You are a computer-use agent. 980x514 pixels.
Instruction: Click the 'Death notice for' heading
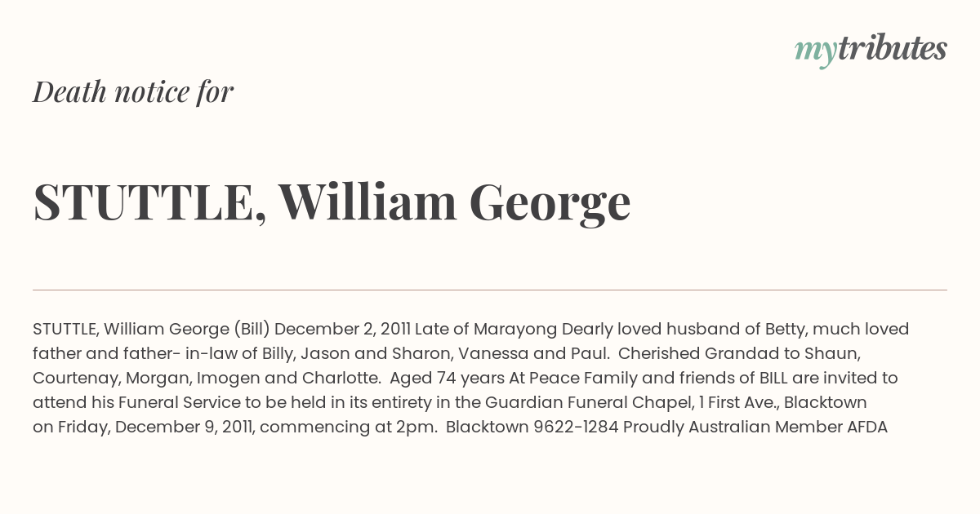[x=133, y=92]
